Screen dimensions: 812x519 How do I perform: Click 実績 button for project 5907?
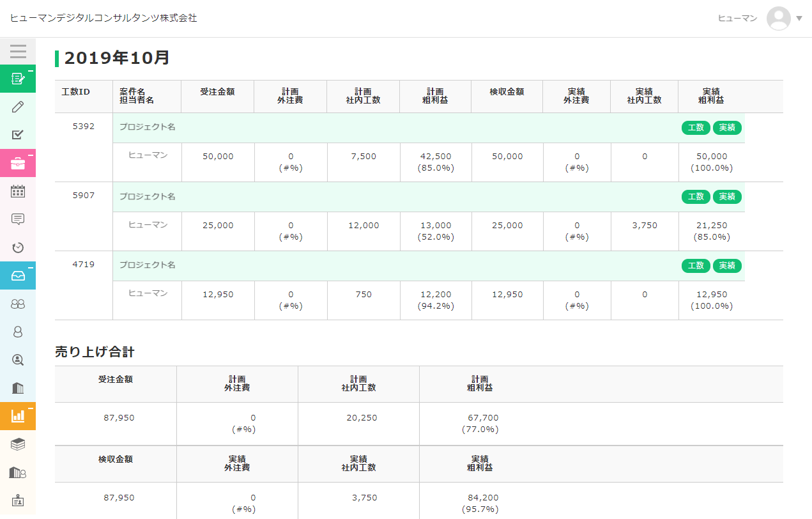click(727, 196)
